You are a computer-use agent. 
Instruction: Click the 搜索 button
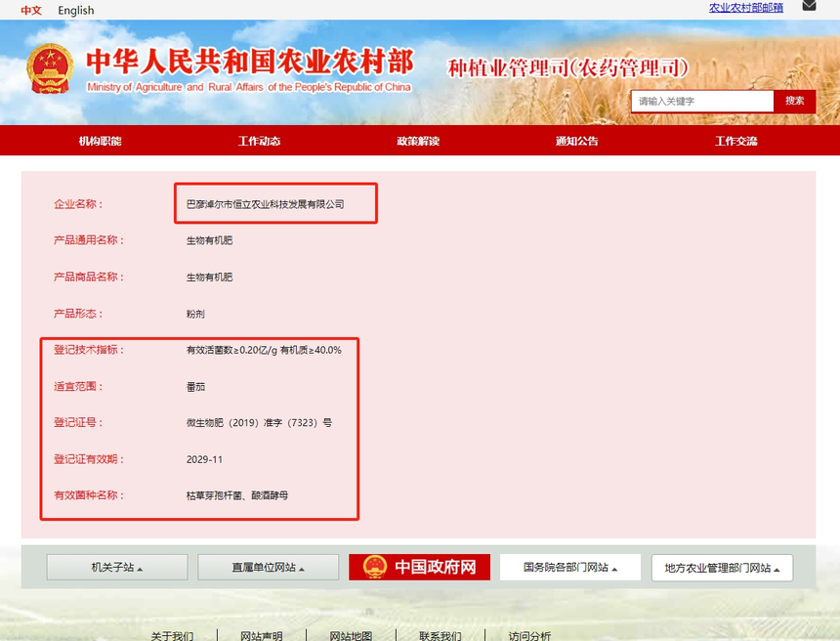coord(794,102)
